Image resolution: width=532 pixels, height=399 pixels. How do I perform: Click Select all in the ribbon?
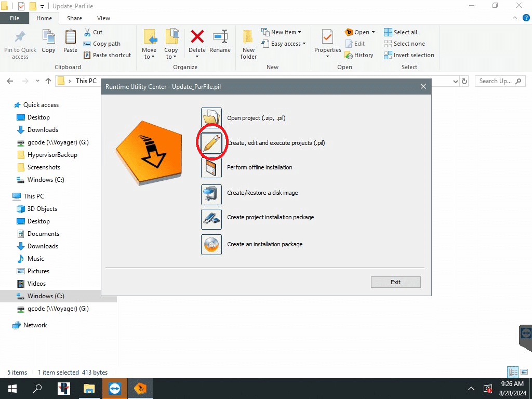coord(401,32)
